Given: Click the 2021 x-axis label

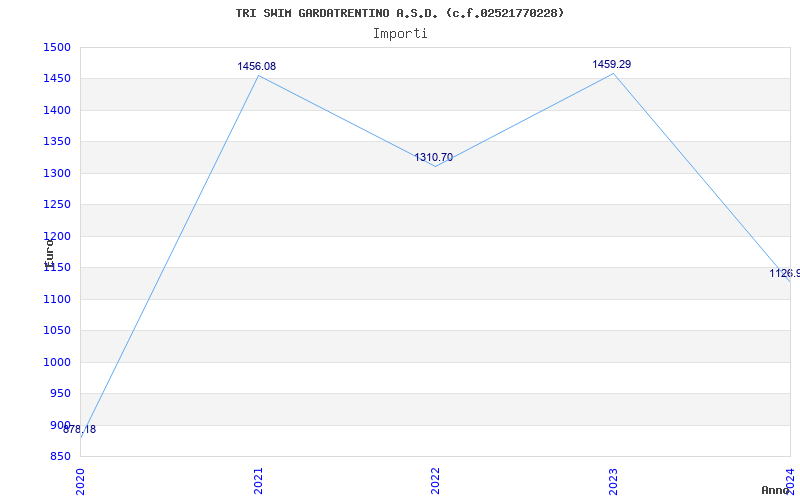Looking at the screenshot, I should pos(258,481).
